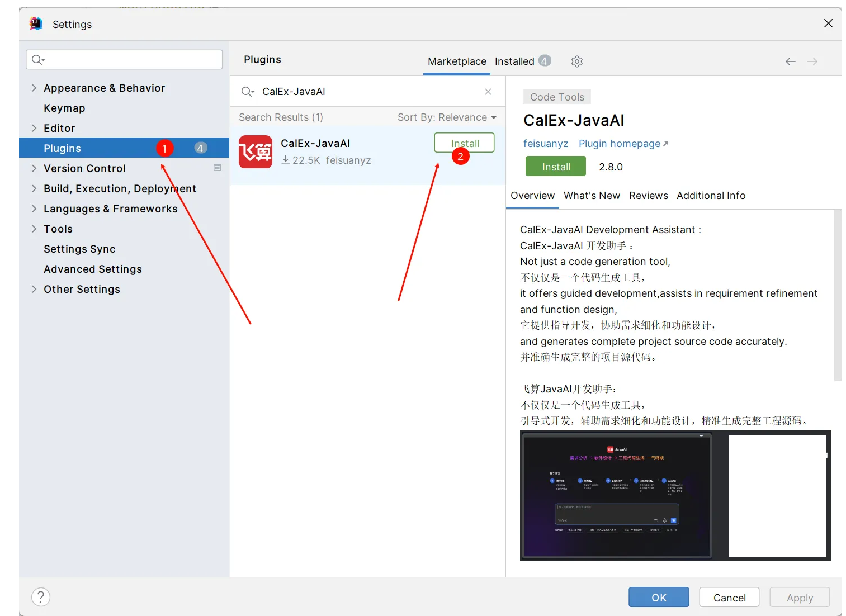Click the Code Tools category tag
This screenshot has width=846, height=616.
click(x=557, y=97)
